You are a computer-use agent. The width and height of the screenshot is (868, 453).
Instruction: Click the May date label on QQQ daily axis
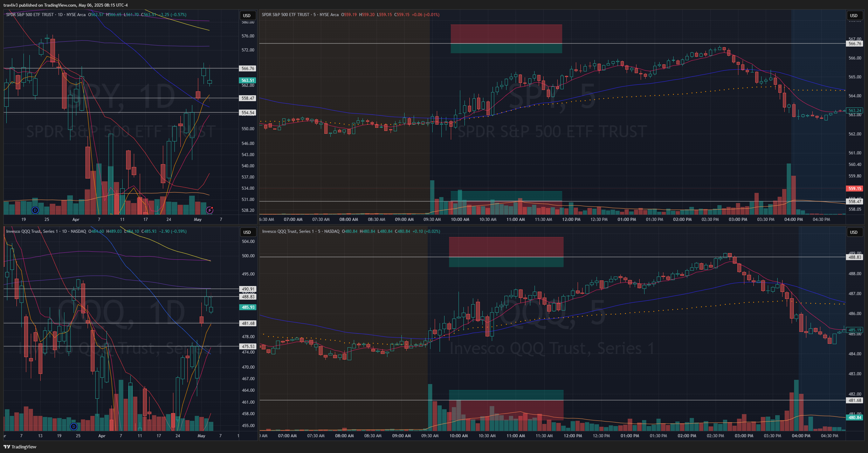click(201, 436)
